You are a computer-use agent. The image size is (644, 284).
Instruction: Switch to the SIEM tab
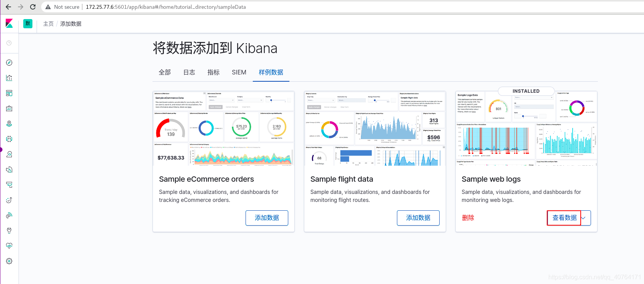click(x=239, y=72)
